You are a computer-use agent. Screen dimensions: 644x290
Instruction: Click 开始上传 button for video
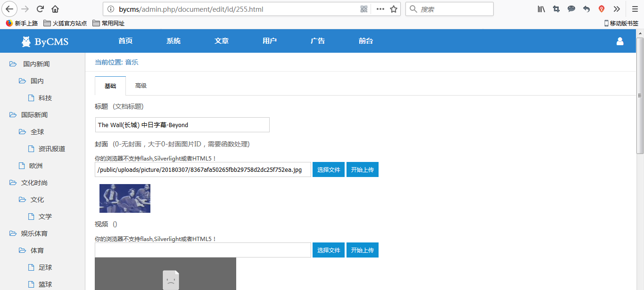point(363,250)
